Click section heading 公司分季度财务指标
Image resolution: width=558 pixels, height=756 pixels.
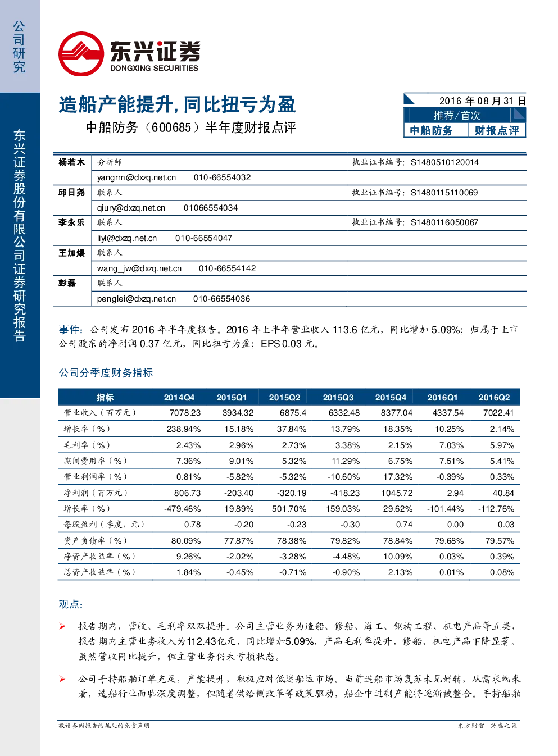coord(106,373)
